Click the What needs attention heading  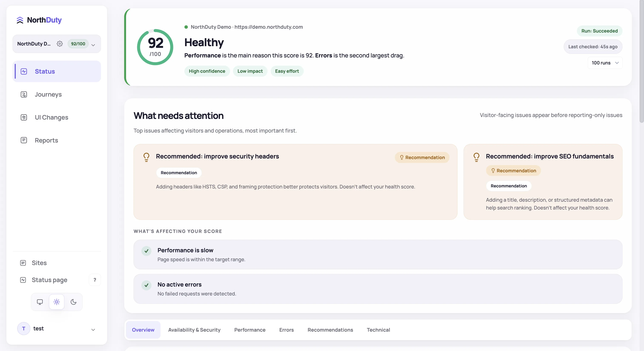click(x=178, y=116)
